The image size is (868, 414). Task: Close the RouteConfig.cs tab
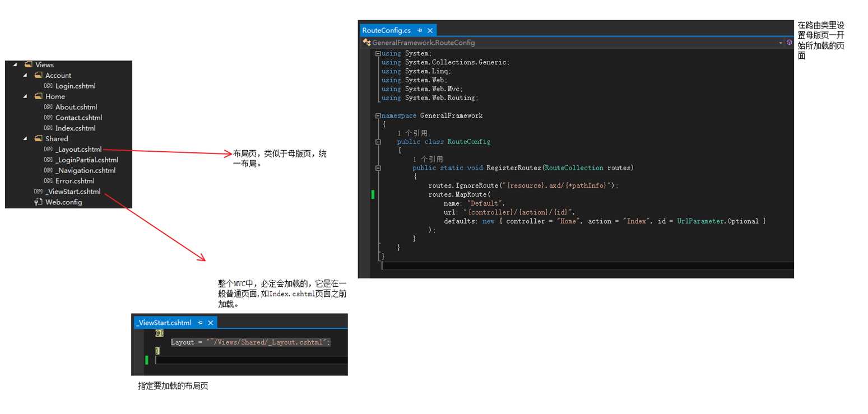pos(430,30)
